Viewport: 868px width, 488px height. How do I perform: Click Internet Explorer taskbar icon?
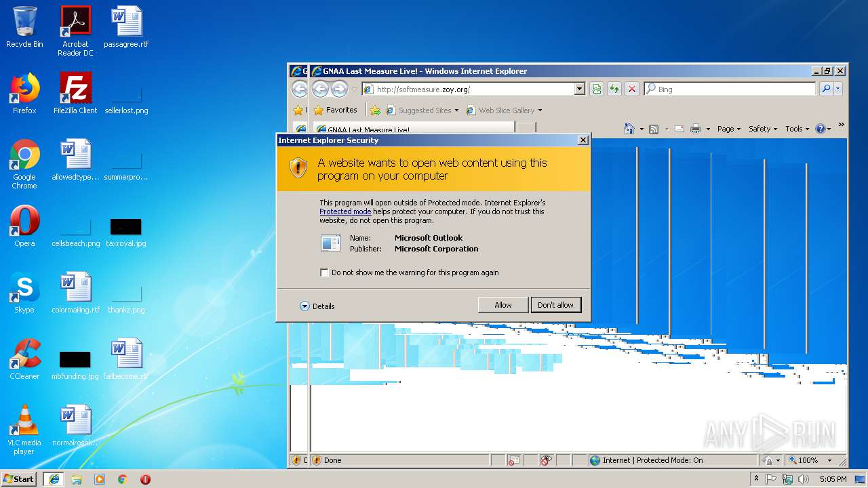click(54, 479)
